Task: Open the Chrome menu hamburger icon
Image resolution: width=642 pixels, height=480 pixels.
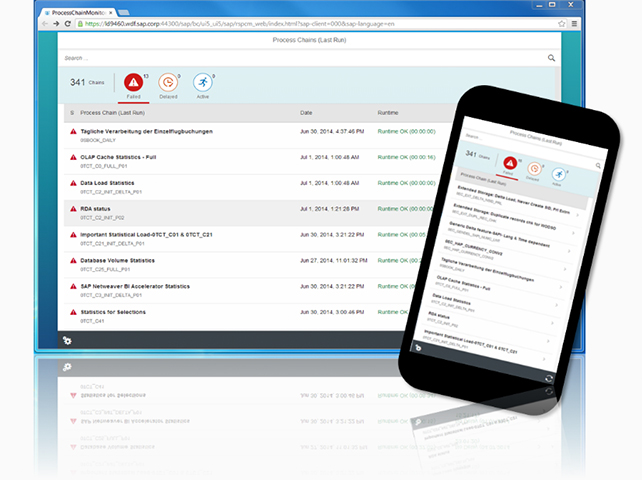Action: 574,24
